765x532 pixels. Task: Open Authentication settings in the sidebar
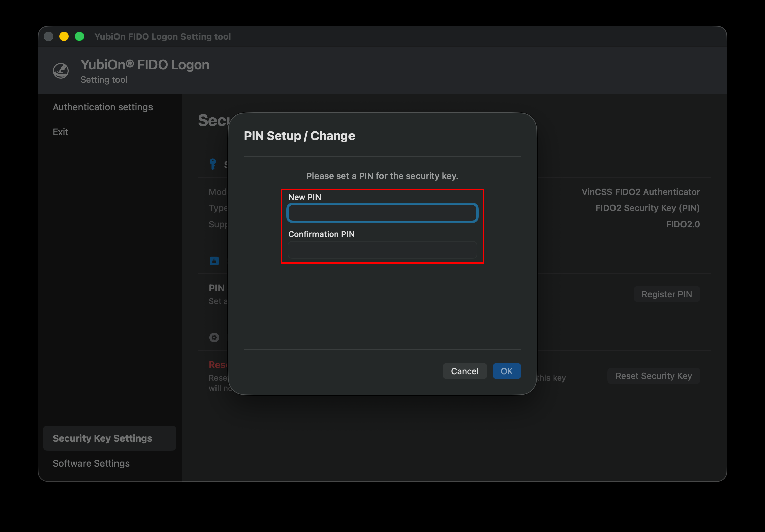pos(103,107)
